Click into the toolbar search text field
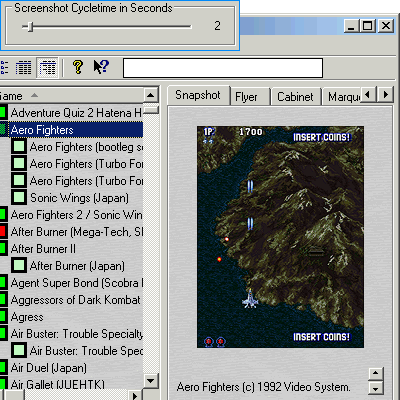 pyautogui.click(x=223, y=68)
